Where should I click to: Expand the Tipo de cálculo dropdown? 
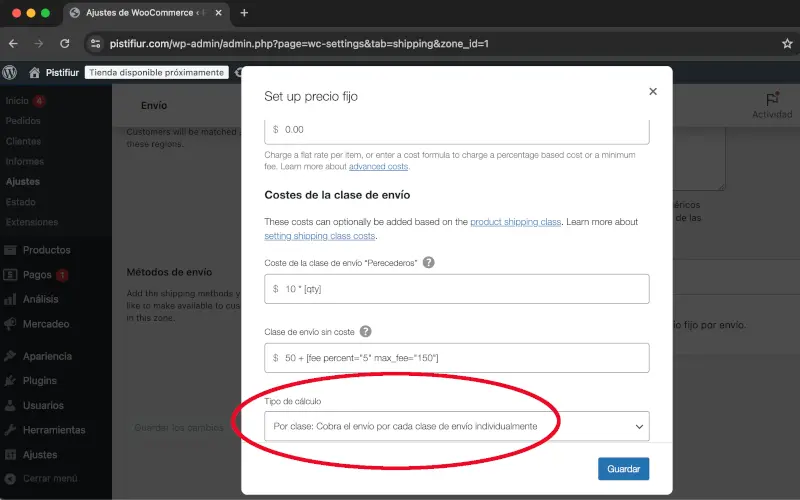coord(457,426)
